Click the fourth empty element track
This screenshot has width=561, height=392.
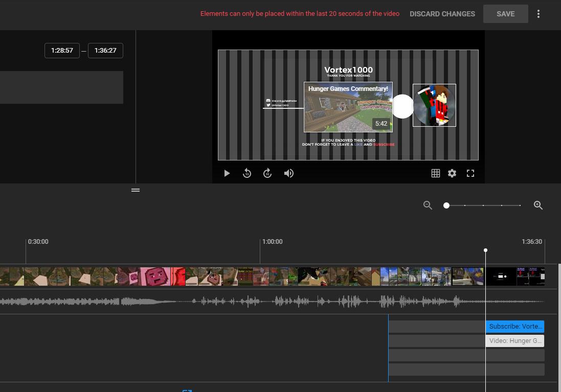(466, 370)
